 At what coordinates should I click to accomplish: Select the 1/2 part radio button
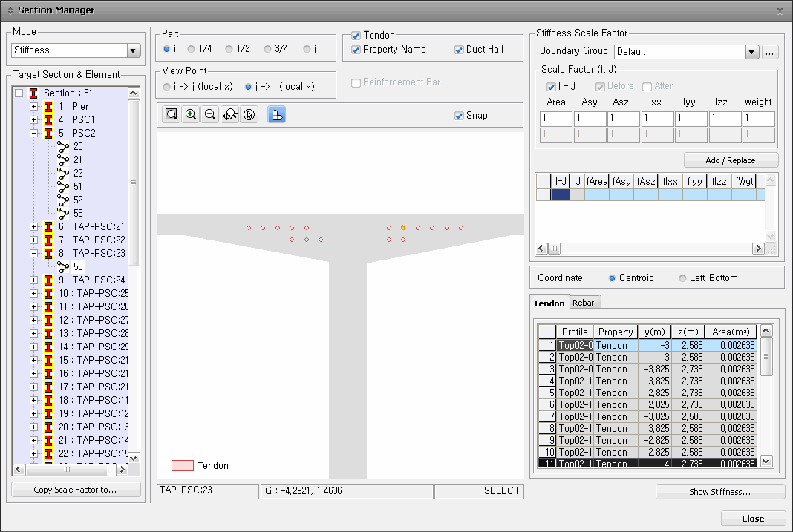coord(229,49)
